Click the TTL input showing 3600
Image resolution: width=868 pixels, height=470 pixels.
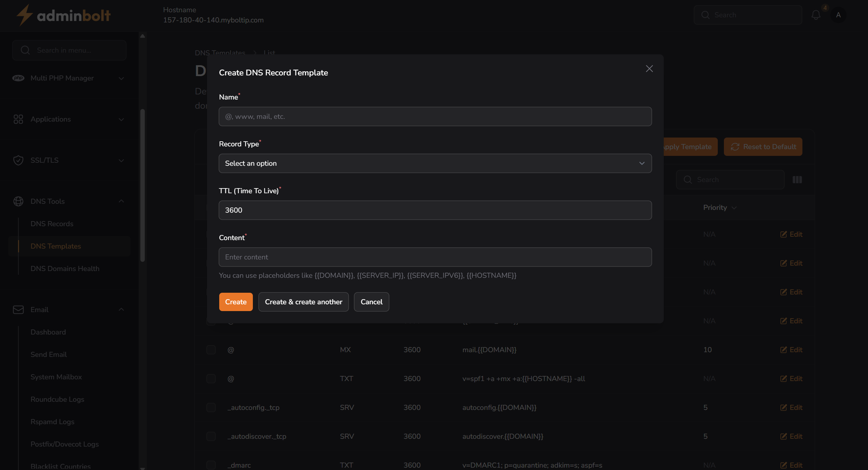pos(435,210)
